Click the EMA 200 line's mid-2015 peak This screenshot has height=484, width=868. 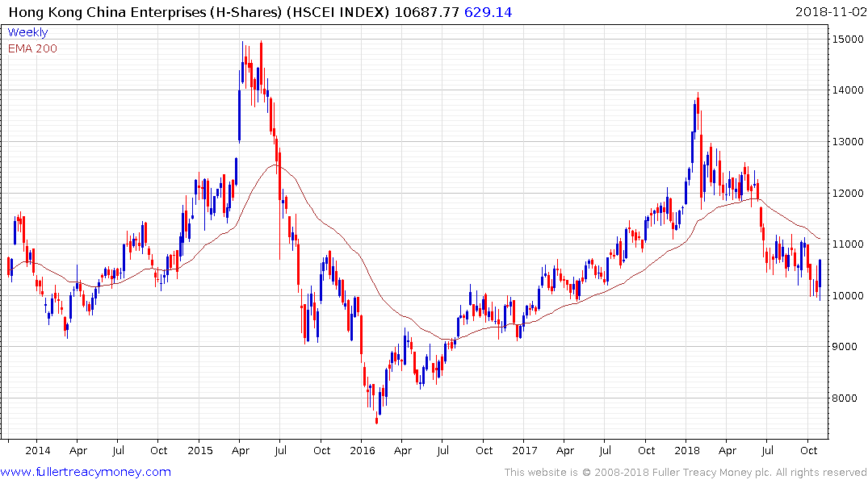tap(275, 165)
